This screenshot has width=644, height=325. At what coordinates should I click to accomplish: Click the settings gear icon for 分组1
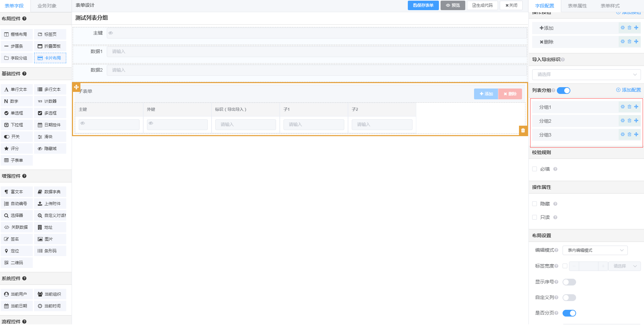[x=622, y=107]
